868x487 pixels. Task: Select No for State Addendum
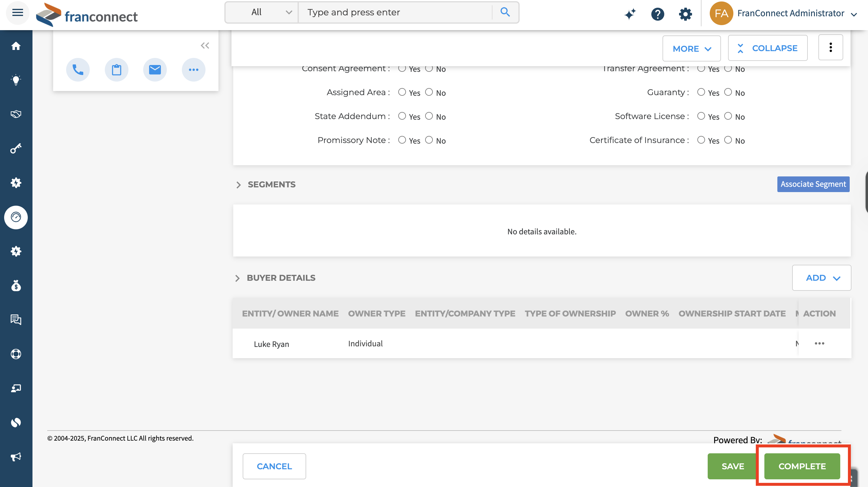[x=429, y=116]
